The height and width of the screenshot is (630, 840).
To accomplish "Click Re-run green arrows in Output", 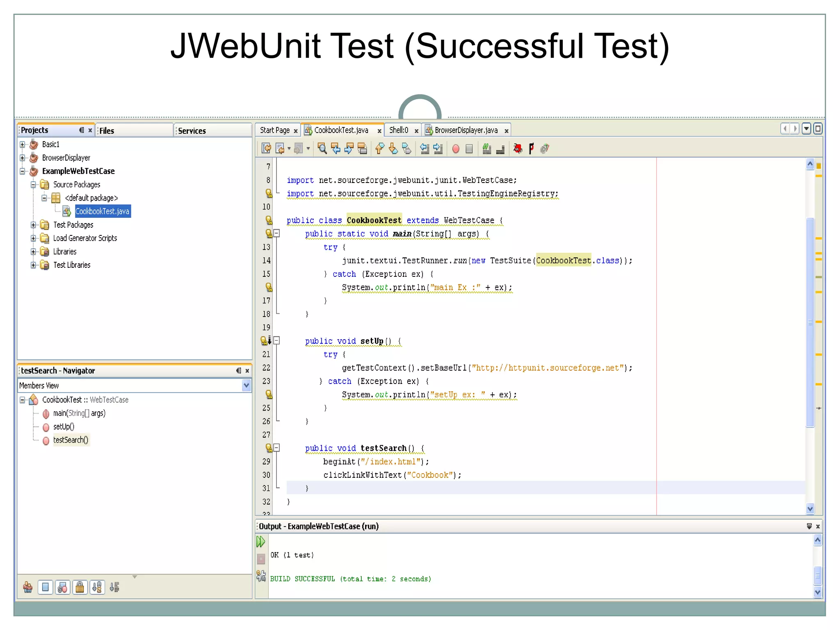I will point(260,542).
